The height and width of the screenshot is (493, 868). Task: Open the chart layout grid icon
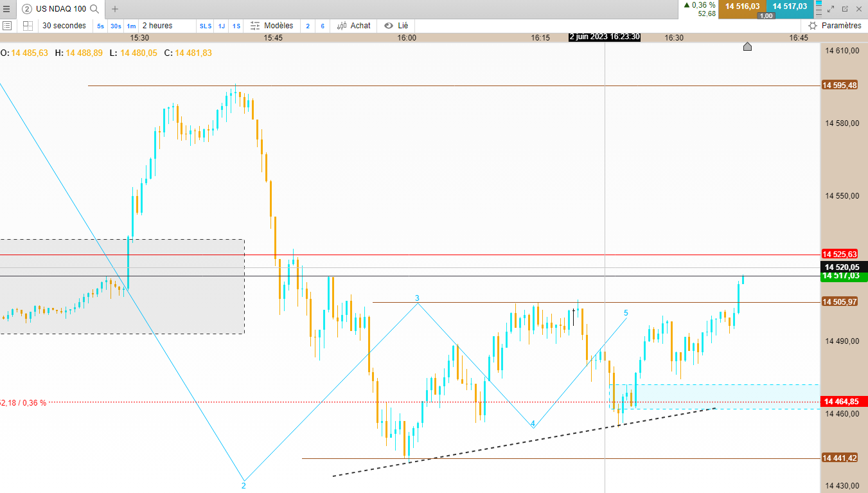coord(28,26)
